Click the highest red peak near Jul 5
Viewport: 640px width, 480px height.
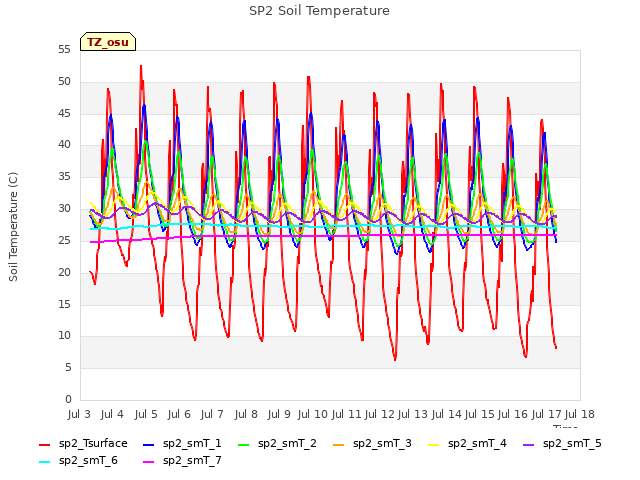click(141, 66)
